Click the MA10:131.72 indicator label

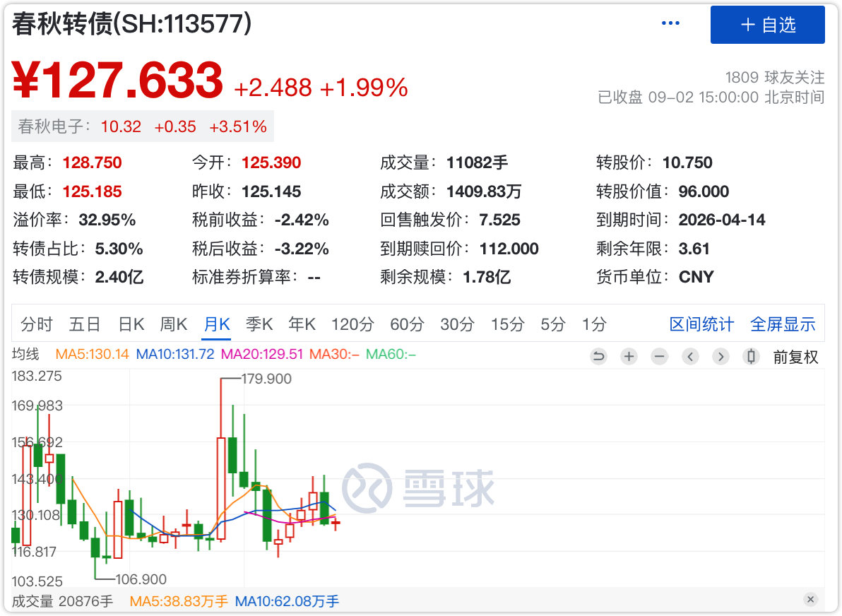[x=175, y=354]
